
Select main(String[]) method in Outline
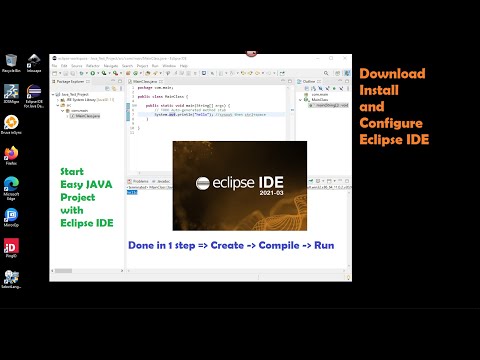329,105
